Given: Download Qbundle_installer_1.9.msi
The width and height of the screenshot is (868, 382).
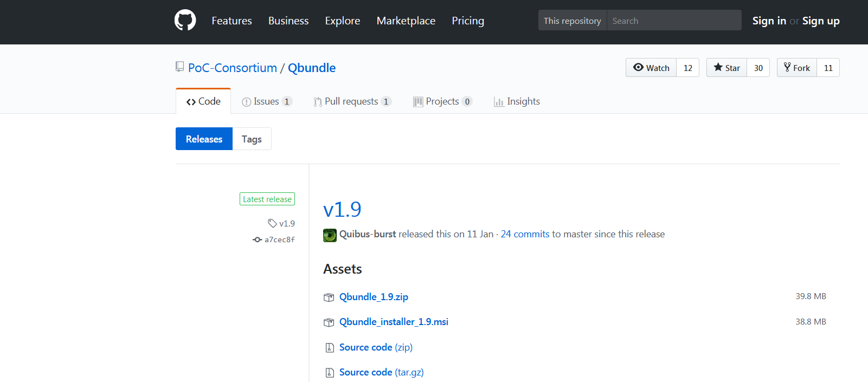Looking at the screenshot, I should tap(394, 322).
